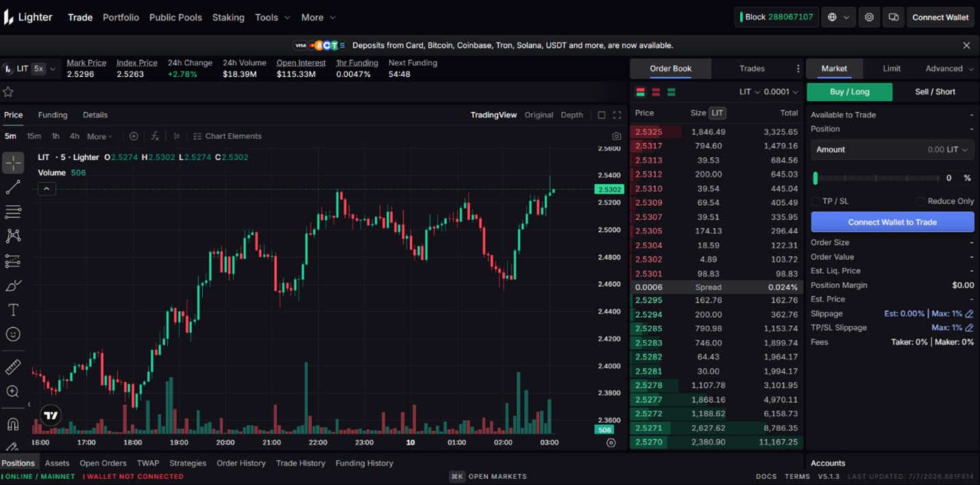Open the Advanced order type dropdown
Screen dimensions: 980x485
[x=949, y=69]
